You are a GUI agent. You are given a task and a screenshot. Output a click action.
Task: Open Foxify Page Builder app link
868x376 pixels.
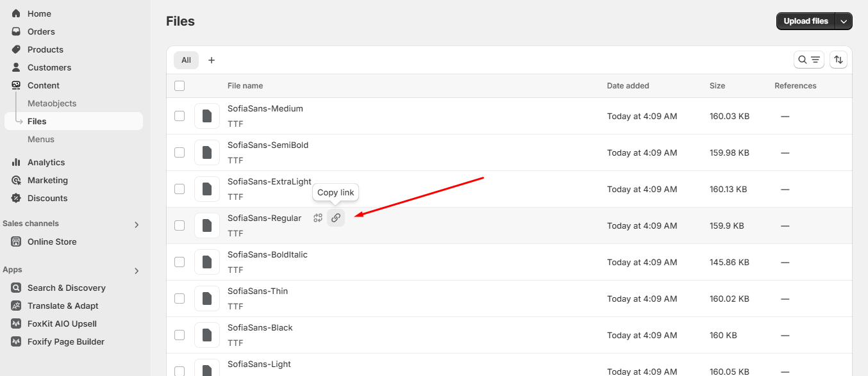click(x=66, y=341)
